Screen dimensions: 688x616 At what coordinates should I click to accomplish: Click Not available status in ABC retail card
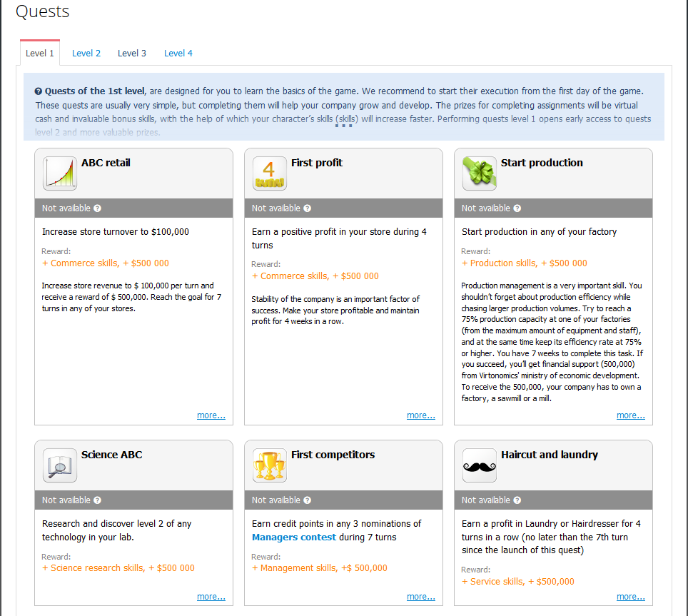coord(66,208)
